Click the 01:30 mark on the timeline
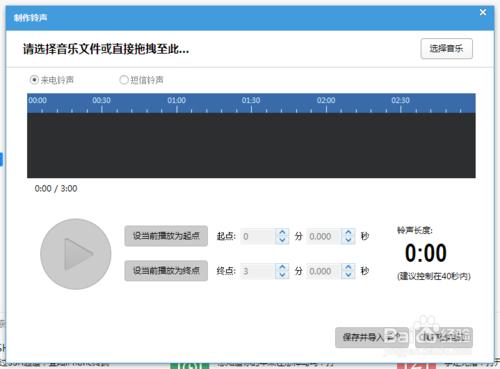500x369 pixels. coord(251,101)
